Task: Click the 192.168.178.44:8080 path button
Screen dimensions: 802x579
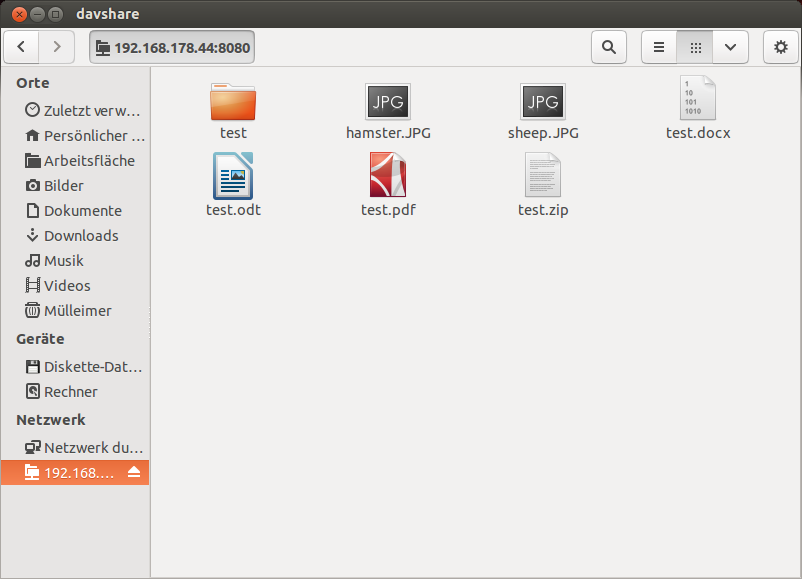Action: (171, 47)
